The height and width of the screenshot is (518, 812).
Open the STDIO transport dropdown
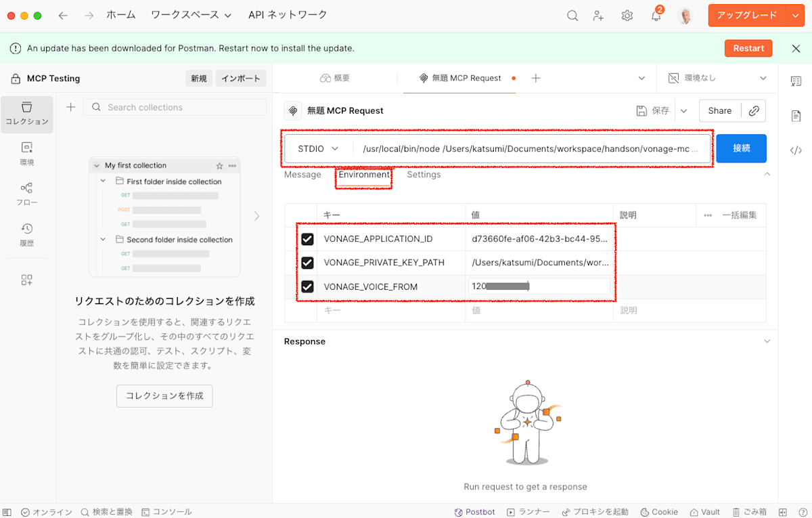coord(318,148)
